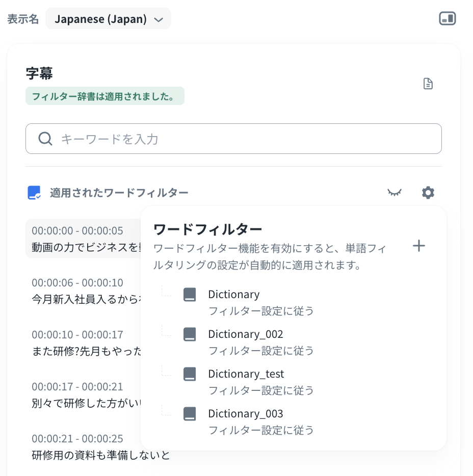Click the search magnifier icon
Screen dimensions: 473x476
point(45,139)
